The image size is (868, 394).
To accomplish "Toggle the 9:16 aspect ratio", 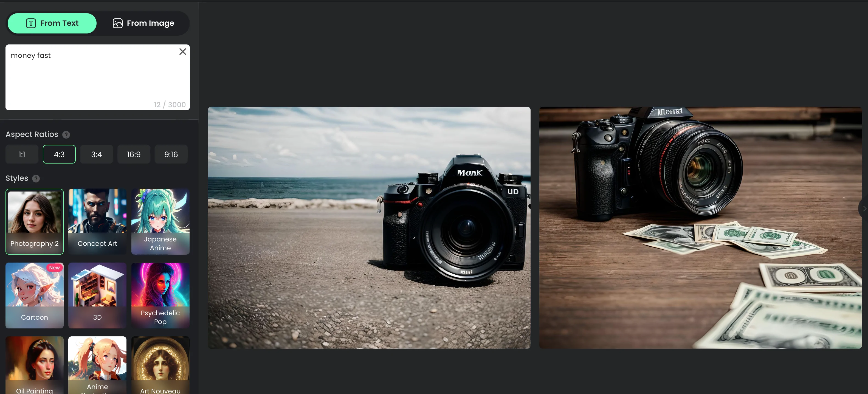I will (171, 154).
